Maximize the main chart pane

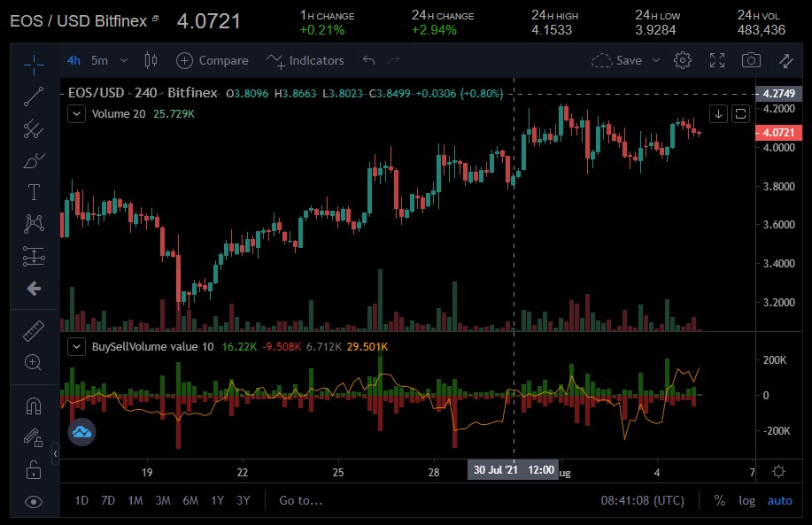740,114
